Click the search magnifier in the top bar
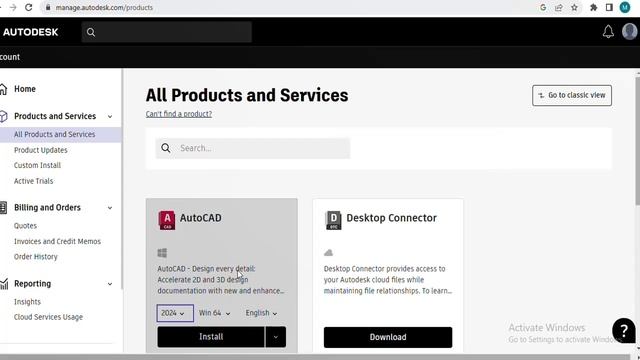 [91, 32]
